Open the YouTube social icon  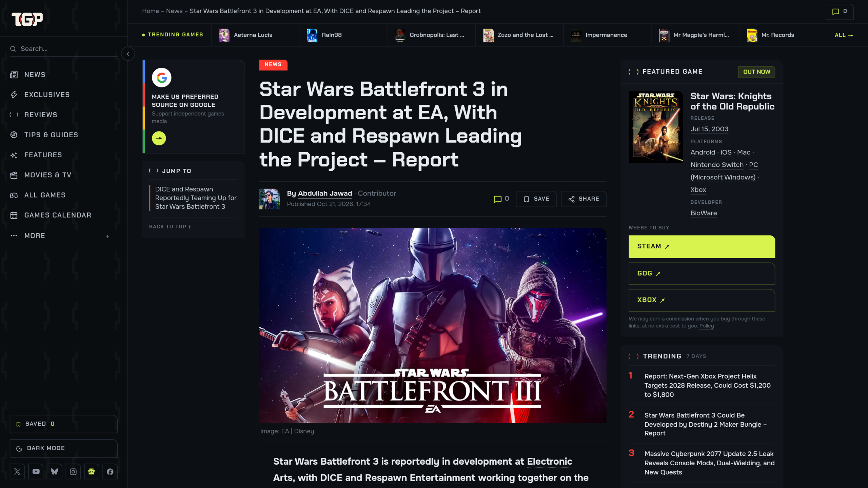click(x=36, y=471)
